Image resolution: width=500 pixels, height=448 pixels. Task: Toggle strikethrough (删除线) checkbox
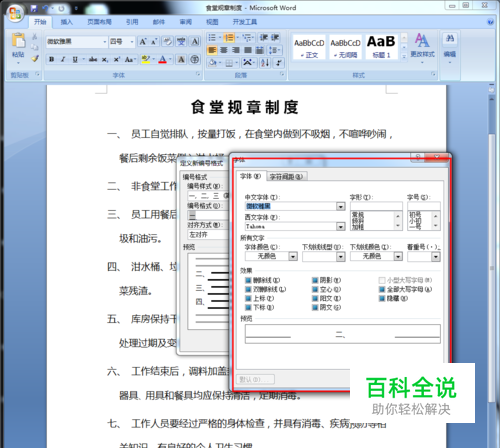point(248,280)
